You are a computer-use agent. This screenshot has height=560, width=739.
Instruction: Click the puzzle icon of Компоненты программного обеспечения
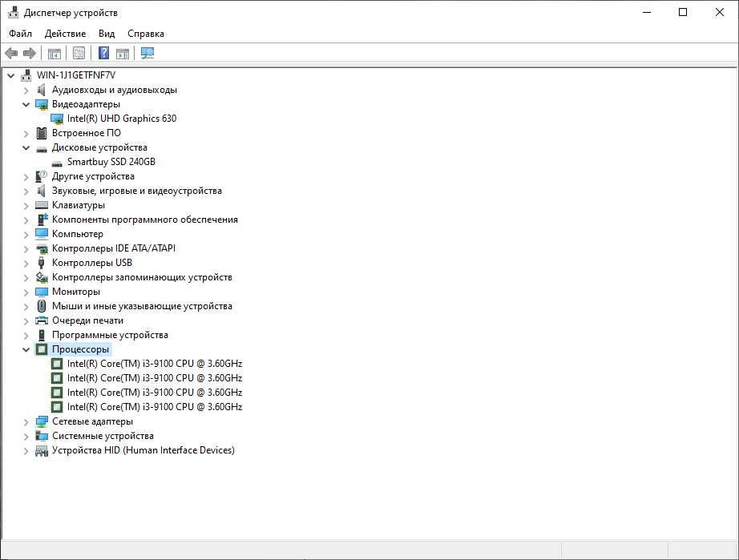click(x=42, y=220)
